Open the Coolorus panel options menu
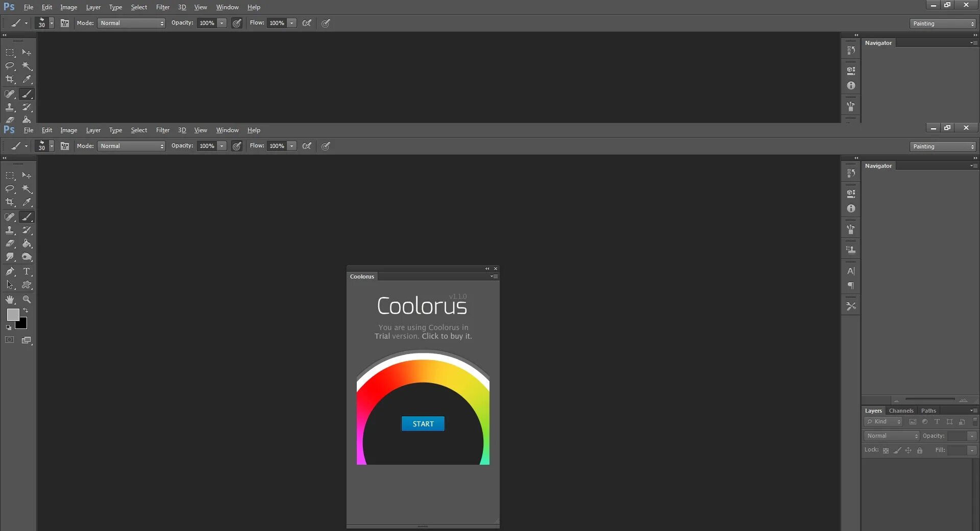 pos(494,276)
